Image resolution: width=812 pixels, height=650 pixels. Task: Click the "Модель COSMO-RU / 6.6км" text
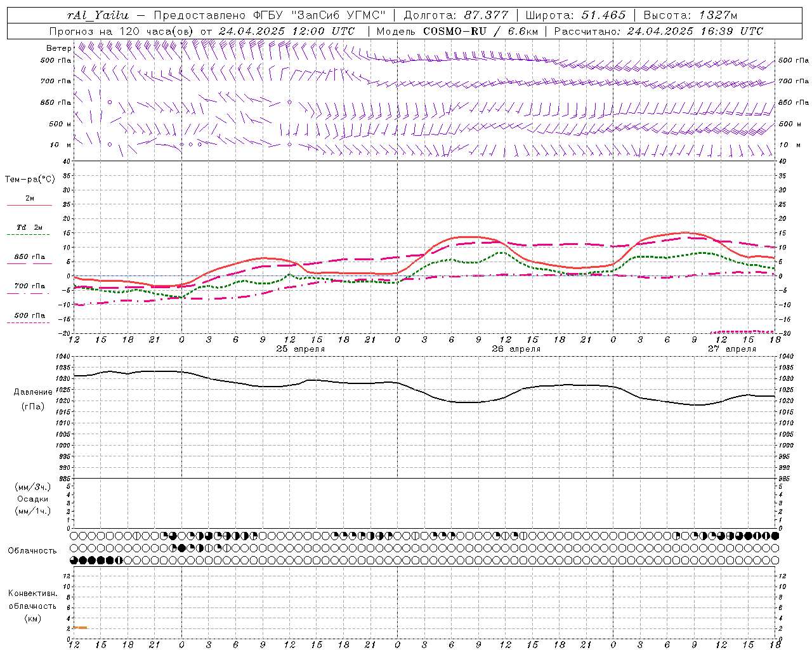coord(457,31)
